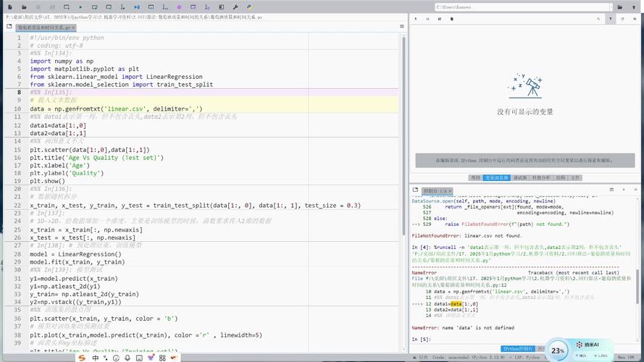Viewport: 644px width, 362px height.
Task: Run file with the play icon
Action: [80, 7]
